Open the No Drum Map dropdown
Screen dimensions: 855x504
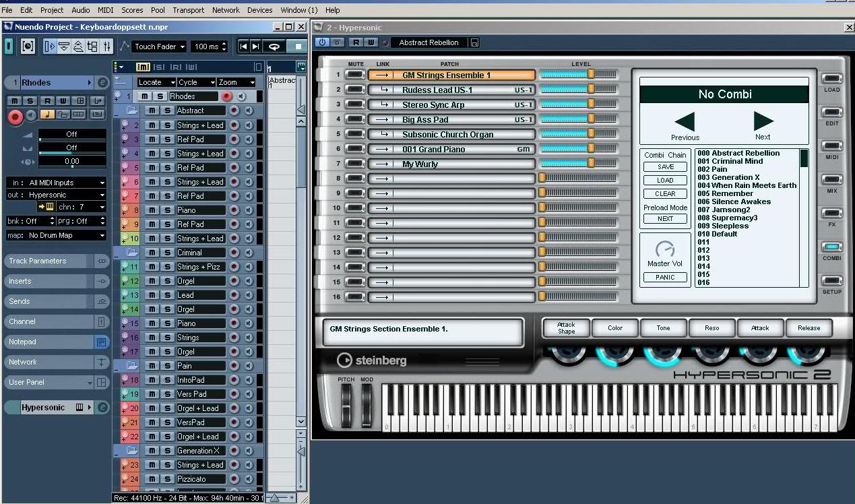click(x=56, y=235)
